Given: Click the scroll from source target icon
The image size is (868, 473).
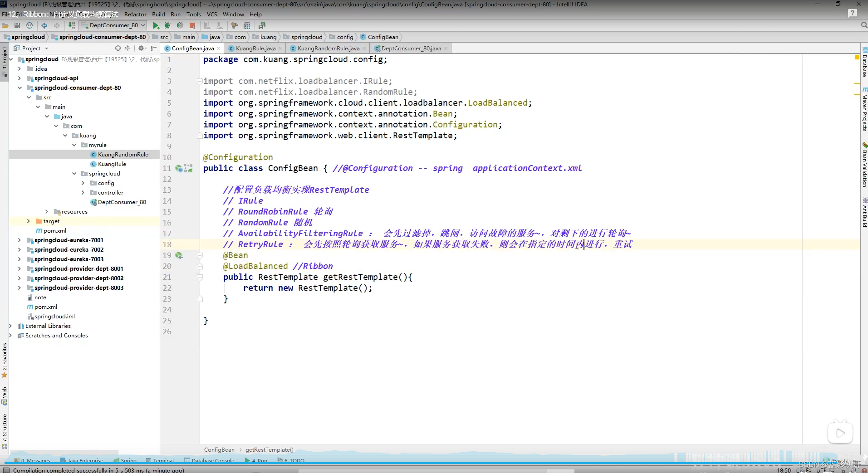Looking at the screenshot, I should coord(118,48).
